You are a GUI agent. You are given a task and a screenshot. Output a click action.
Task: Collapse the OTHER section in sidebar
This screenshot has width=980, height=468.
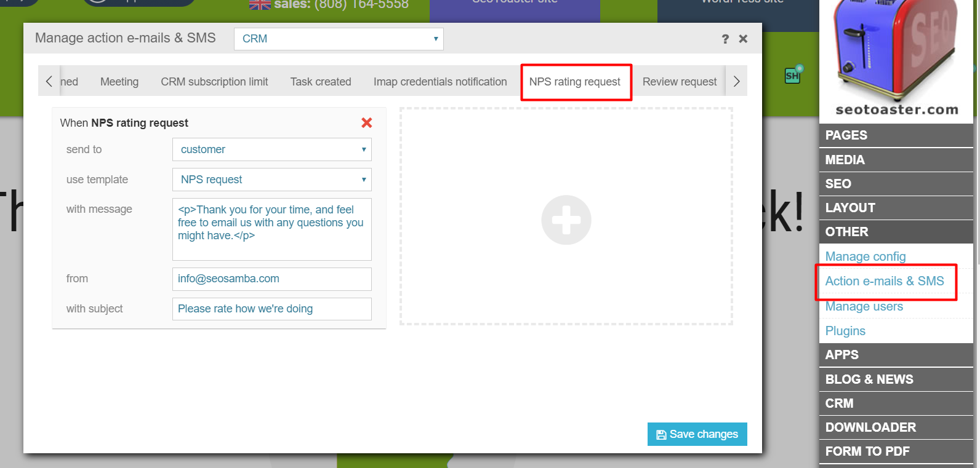[x=896, y=232]
